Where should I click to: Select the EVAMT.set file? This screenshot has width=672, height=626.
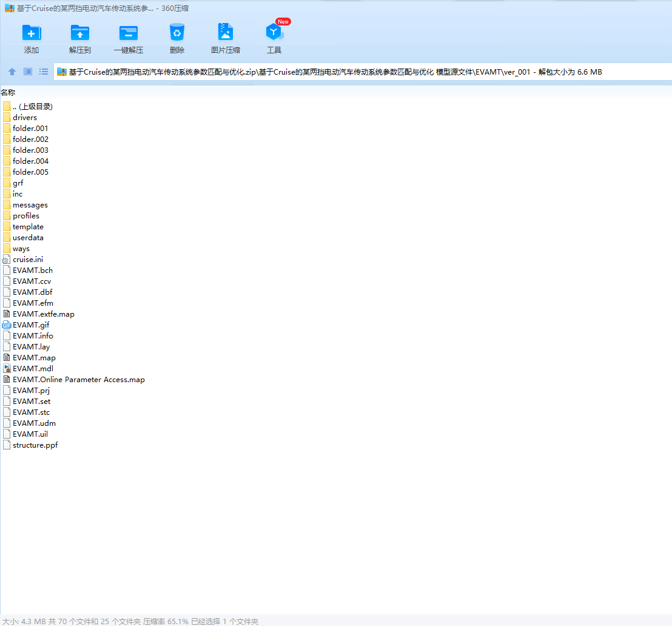point(27,402)
